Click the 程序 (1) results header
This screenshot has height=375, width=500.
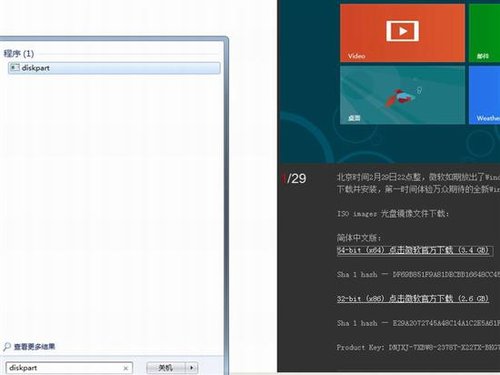(19, 53)
